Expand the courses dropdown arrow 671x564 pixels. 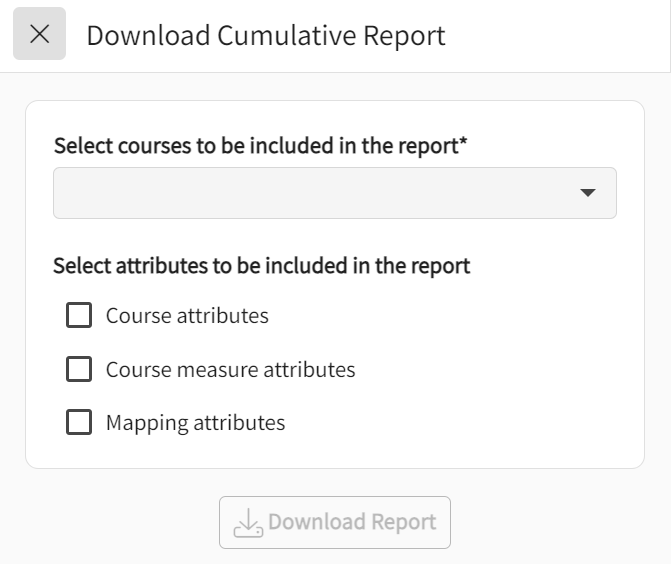588,193
